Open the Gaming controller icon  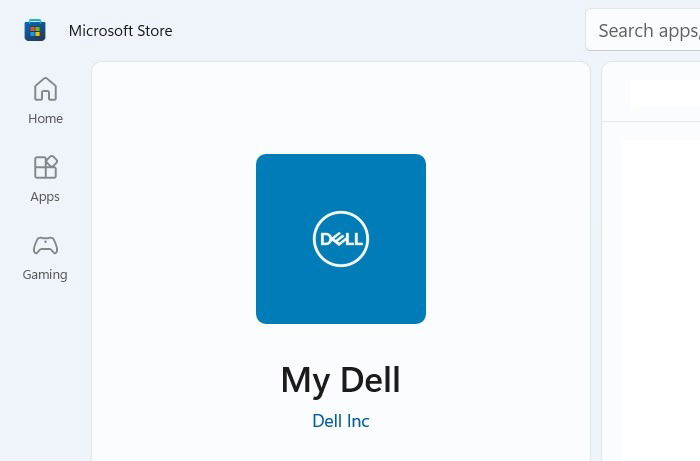[45, 245]
